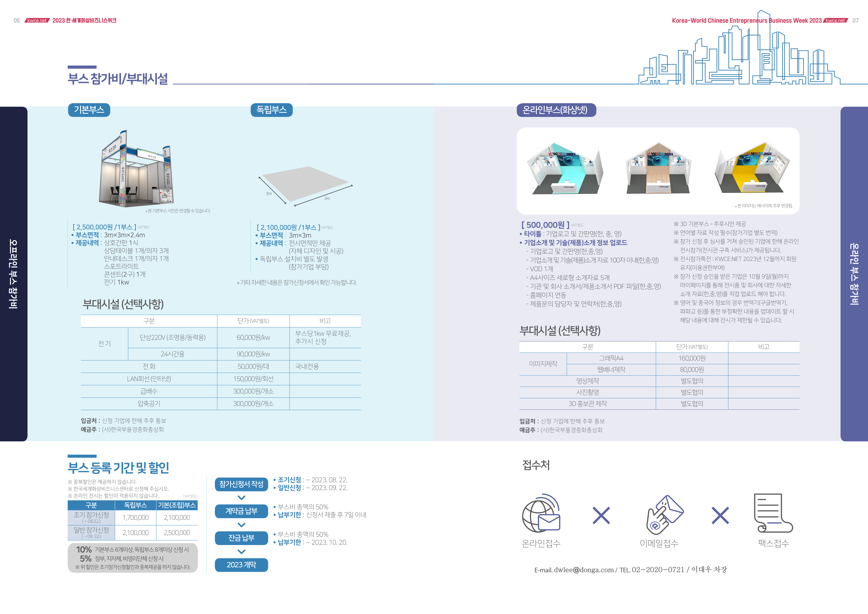Click the left kwce.net header badge

point(37,20)
